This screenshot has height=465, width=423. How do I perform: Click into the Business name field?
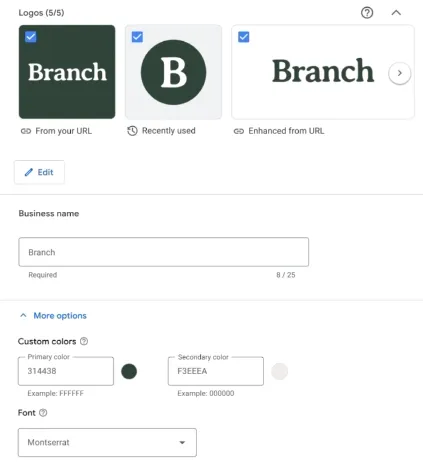pos(164,252)
